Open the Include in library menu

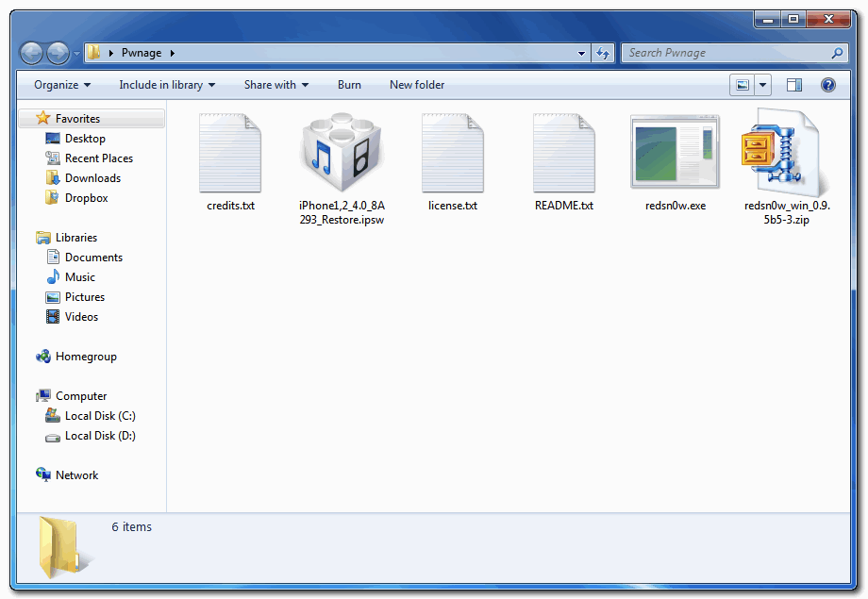[167, 85]
